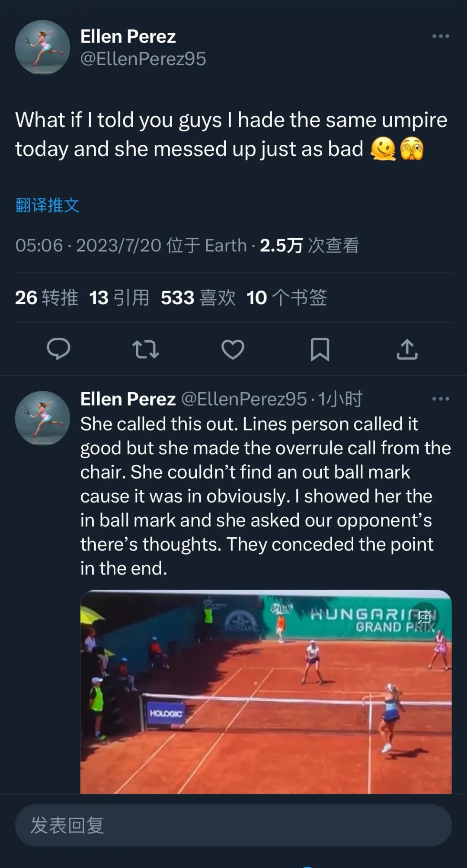467x868 pixels.
Task: Open the @EllenPerez95 handle in header
Action: point(143,59)
